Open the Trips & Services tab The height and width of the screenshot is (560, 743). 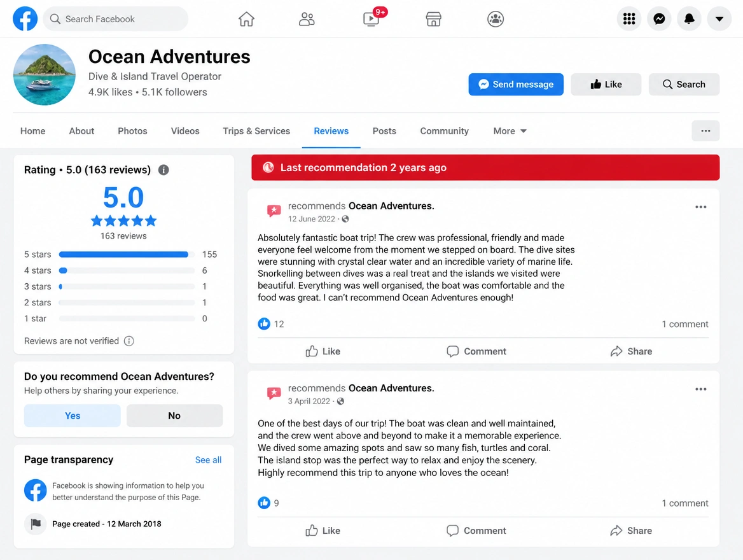pos(256,131)
